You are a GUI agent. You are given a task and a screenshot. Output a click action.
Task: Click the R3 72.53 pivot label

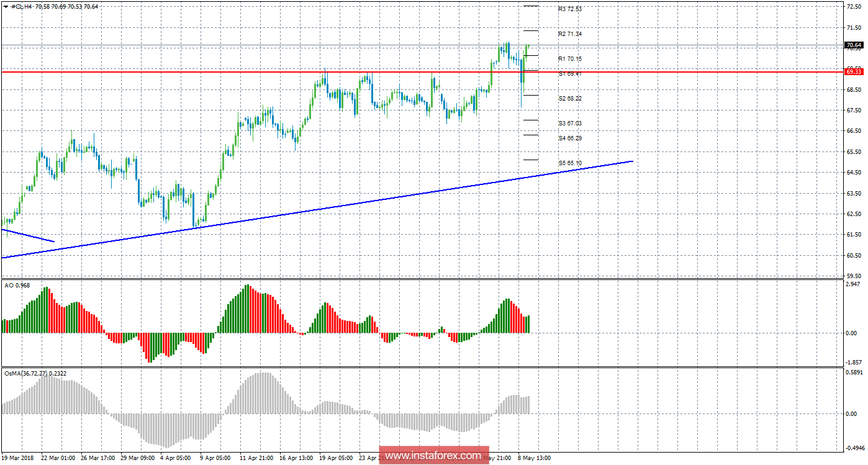point(570,9)
